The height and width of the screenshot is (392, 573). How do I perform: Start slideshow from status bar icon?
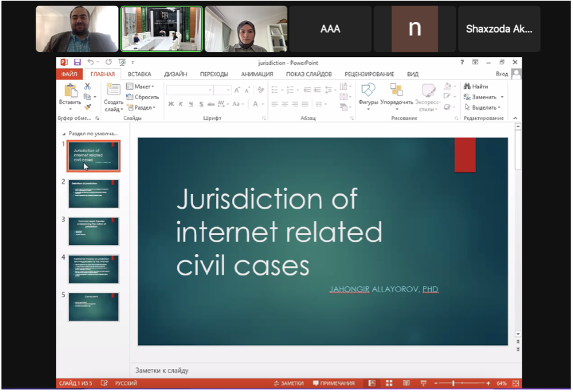[x=424, y=383]
